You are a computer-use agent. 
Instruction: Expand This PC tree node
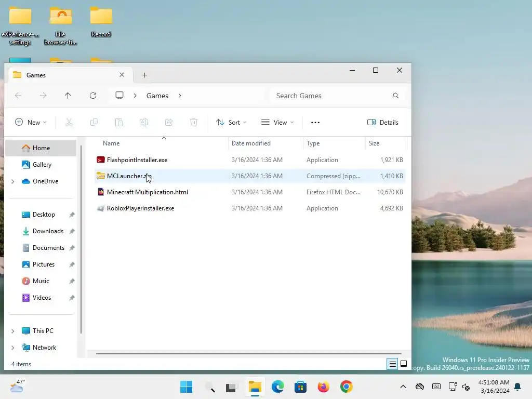[13, 331]
